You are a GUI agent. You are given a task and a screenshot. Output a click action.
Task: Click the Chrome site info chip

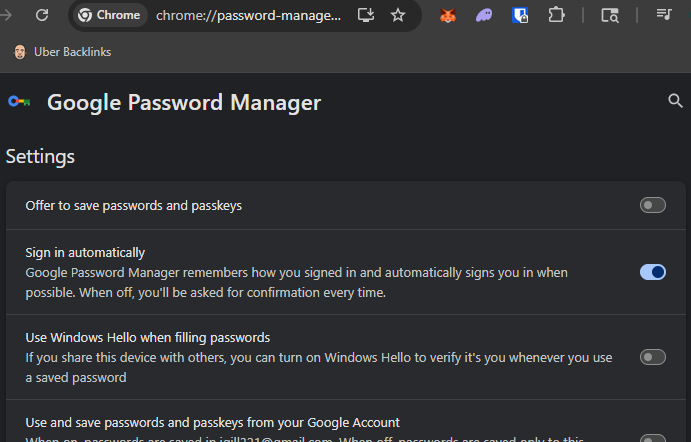pos(109,15)
